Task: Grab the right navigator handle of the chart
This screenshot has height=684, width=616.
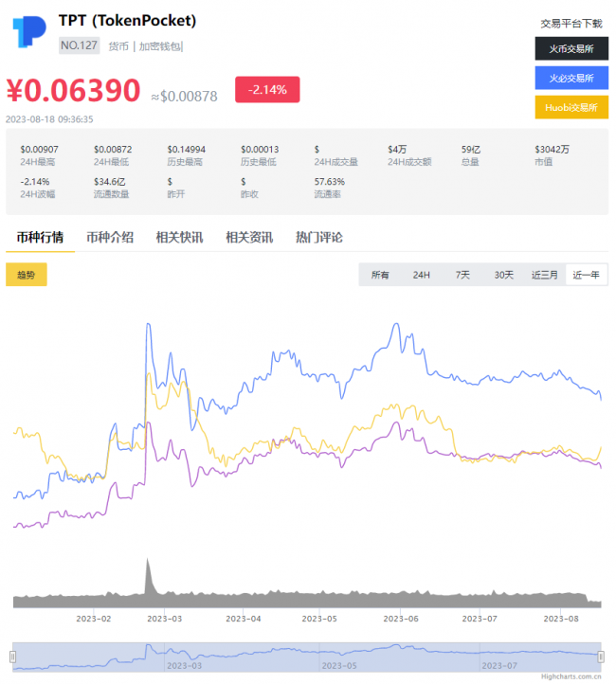Action: (x=601, y=657)
